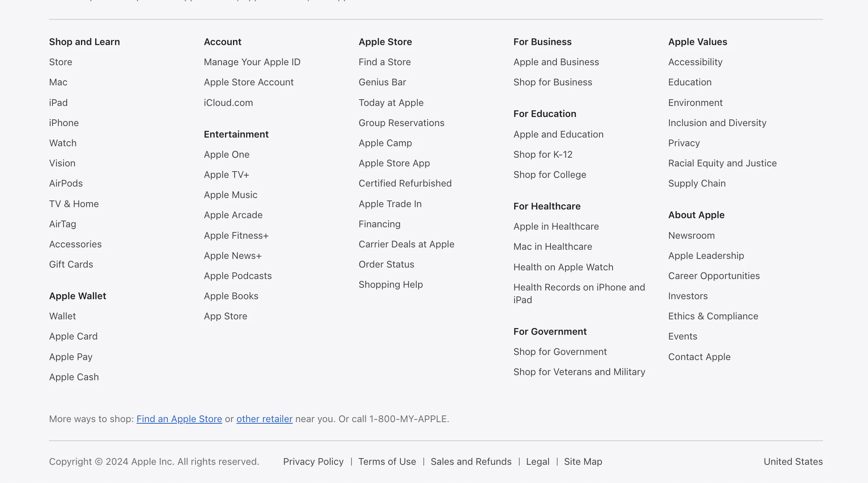Viewport: 868px width, 483px height.
Task: Open the Accessibility link under Apple Values
Action: click(695, 62)
